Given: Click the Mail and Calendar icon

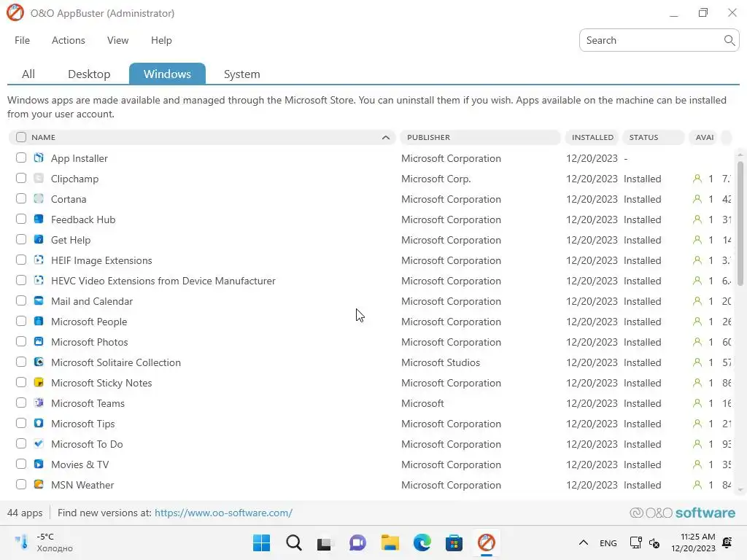Looking at the screenshot, I should (39, 301).
